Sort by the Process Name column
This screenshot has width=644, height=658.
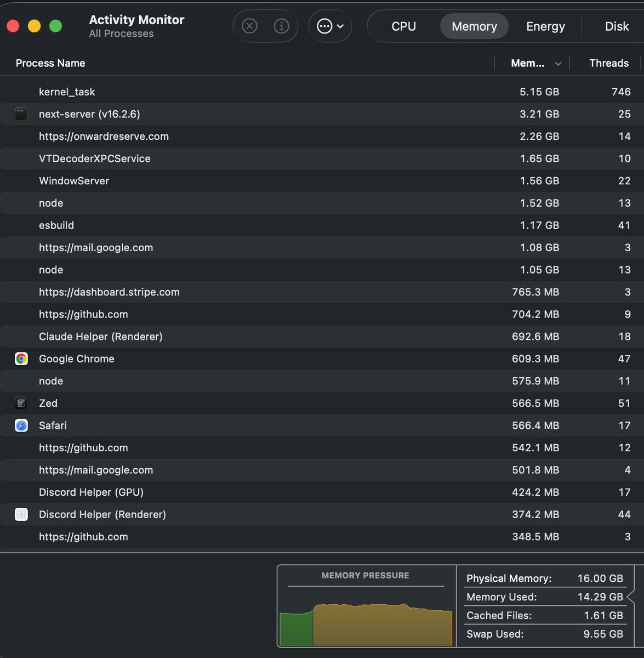coord(50,63)
